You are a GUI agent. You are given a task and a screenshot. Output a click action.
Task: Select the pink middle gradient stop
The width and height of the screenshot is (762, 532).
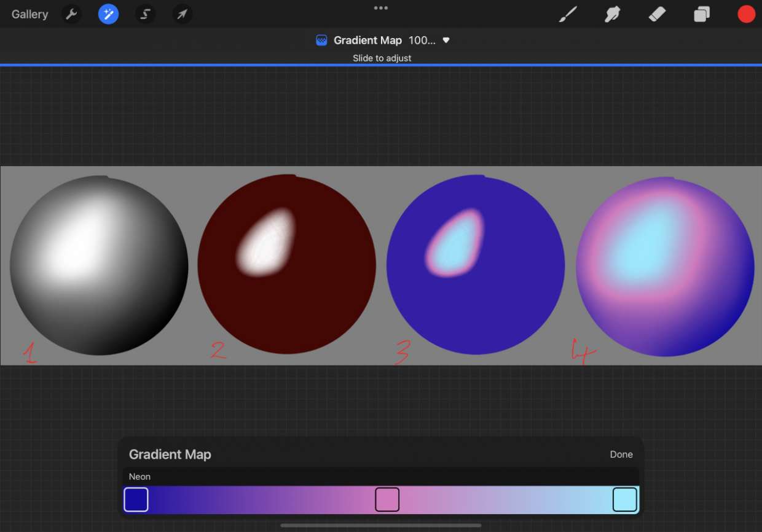pos(387,499)
